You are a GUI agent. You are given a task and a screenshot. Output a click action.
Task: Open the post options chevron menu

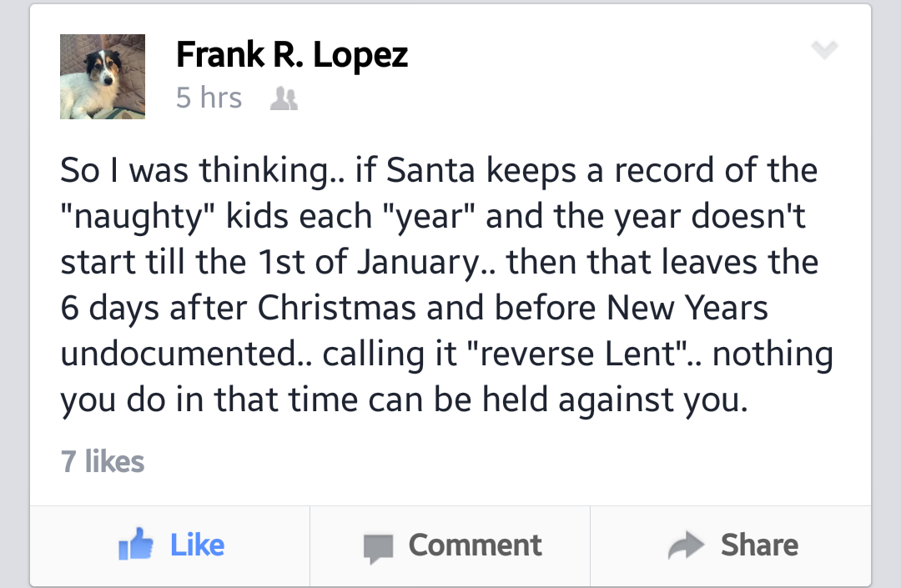(x=823, y=52)
